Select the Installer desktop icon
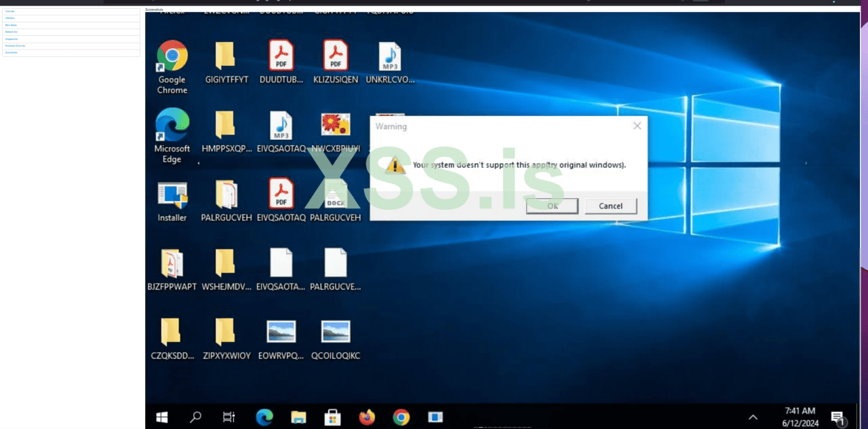 pyautogui.click(x=172, y=195)
